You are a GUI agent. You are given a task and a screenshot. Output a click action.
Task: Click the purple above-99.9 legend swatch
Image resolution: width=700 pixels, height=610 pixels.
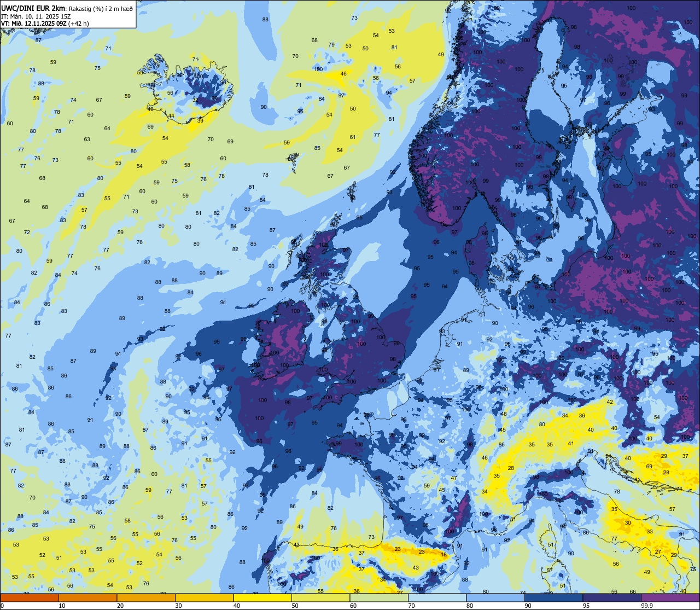[x=670, y=597]
